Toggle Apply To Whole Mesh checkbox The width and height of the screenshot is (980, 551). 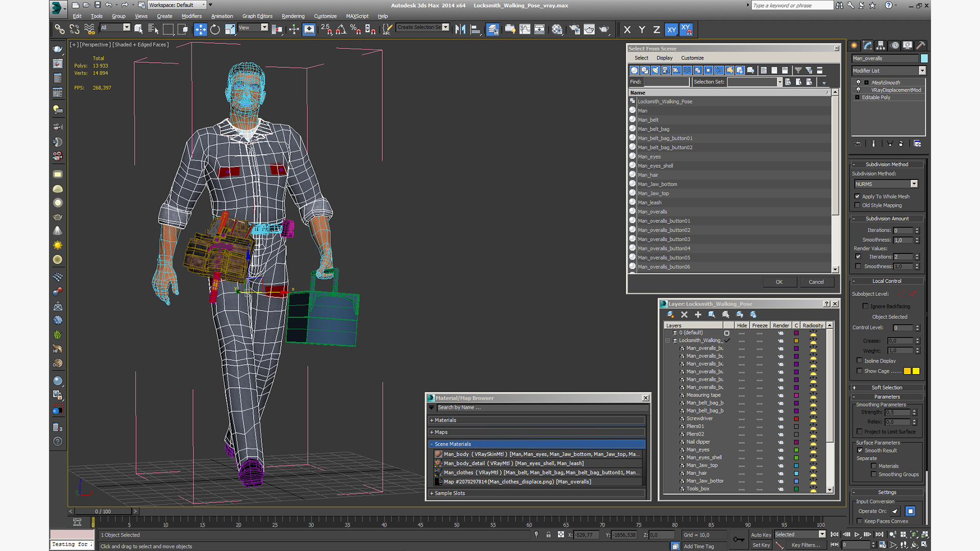tap(857, 196)
